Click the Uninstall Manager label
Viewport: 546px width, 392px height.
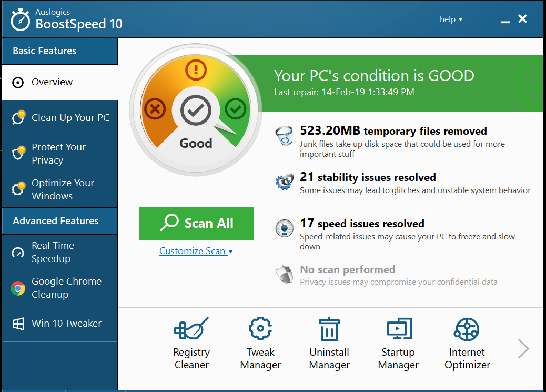[x=329, y=358]
